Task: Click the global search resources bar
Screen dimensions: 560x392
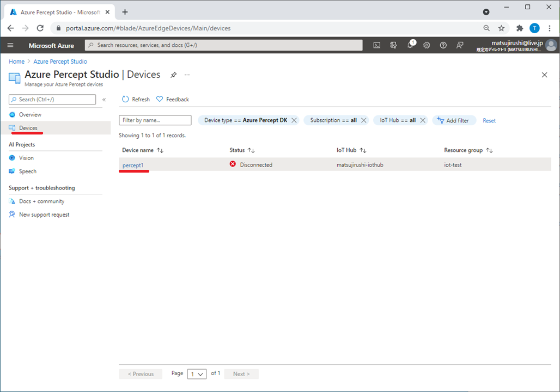Action: click(x=223, y=45)
